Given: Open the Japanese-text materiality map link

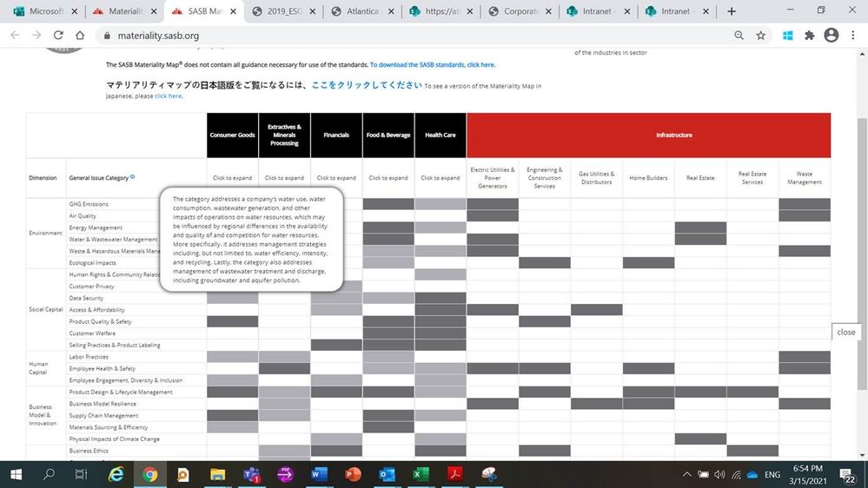Looking at the screenshot, I should click(x=367, y=85).
